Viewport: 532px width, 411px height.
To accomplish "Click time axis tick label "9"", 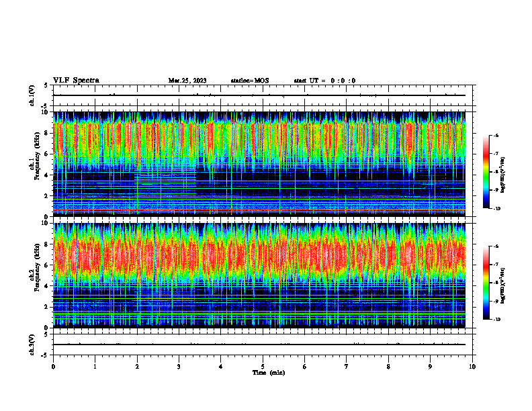I will (430, 367).
